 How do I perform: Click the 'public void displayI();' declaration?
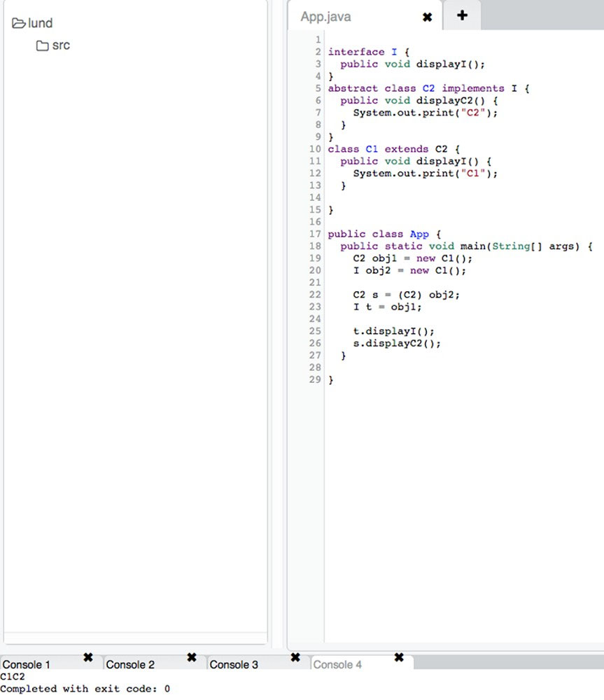pyautogui.click(x=412, y=64)
